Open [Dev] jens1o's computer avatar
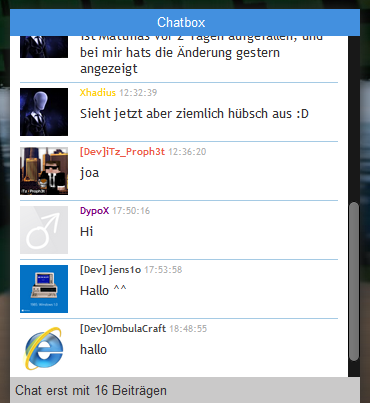 point(44,289)
